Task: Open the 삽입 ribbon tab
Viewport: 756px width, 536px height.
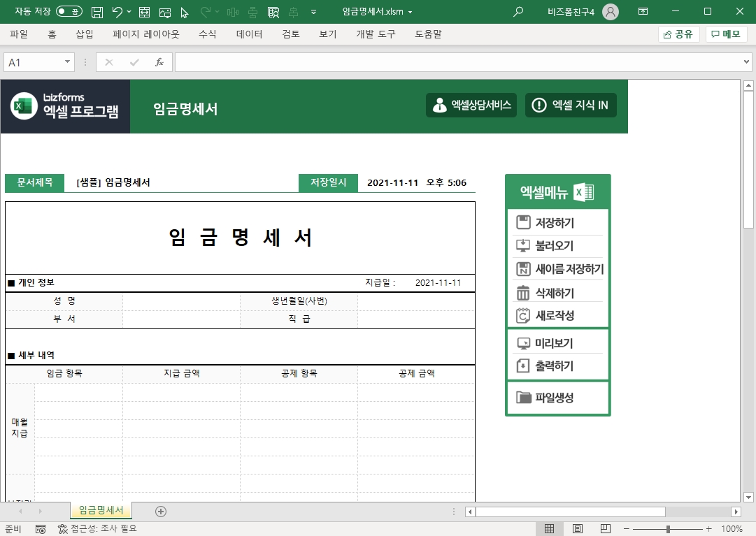Action: tap(85, 34)
